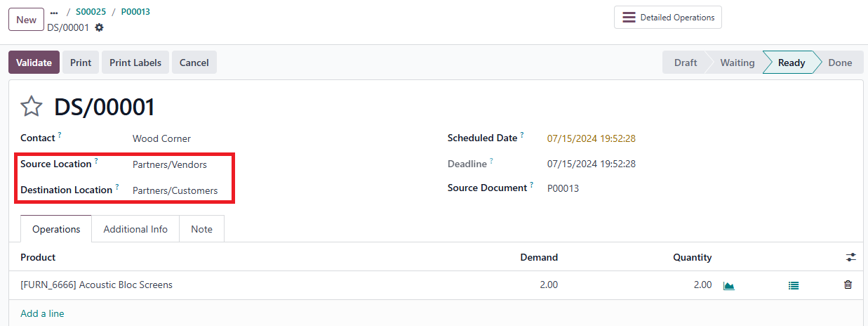Screen dimensions: 868x326
Task: Create a New record
Action: [x=26, y=20]
